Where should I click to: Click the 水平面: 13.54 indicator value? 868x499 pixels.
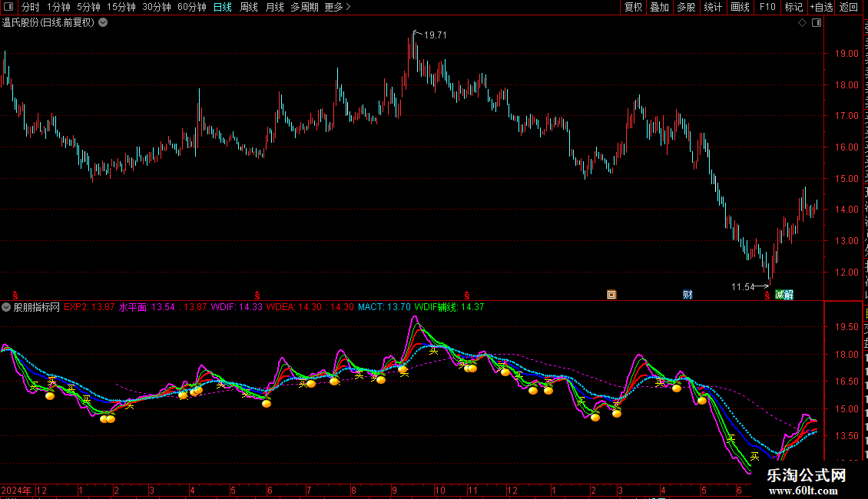(147, 307)
